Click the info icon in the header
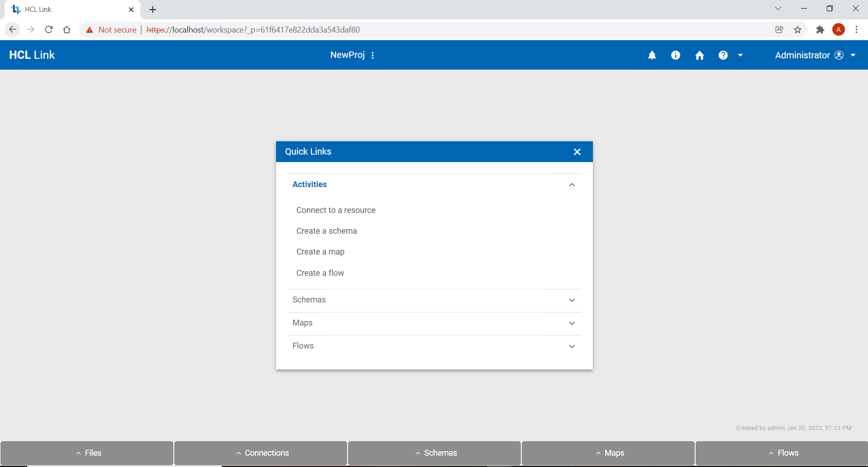868x467 pixels. [676, 55]
